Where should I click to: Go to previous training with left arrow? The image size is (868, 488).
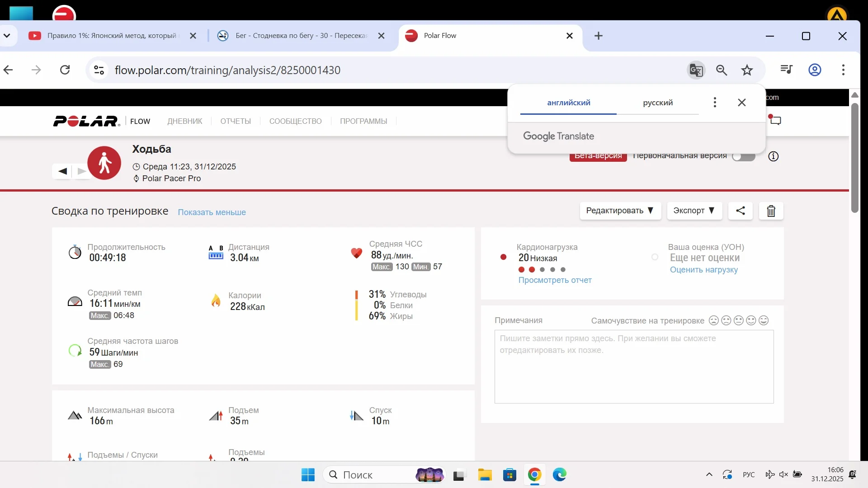pos(63,171)
